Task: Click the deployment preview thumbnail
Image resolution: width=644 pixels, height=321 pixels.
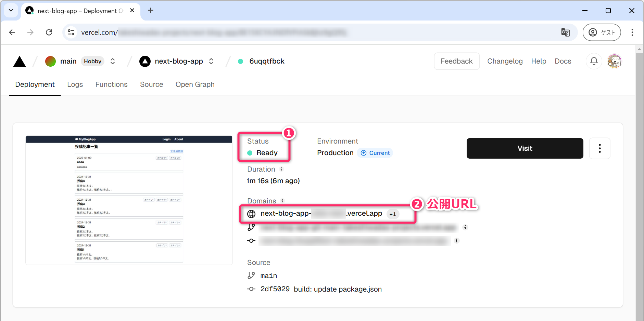Action: 129,200
